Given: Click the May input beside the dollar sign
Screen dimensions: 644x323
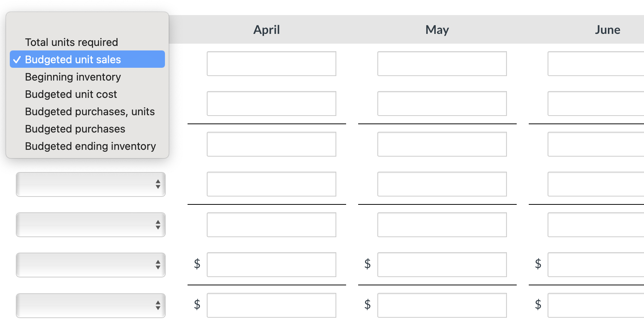Looking at the screenshot, I should pyautogui.click(x=442, y=265).
